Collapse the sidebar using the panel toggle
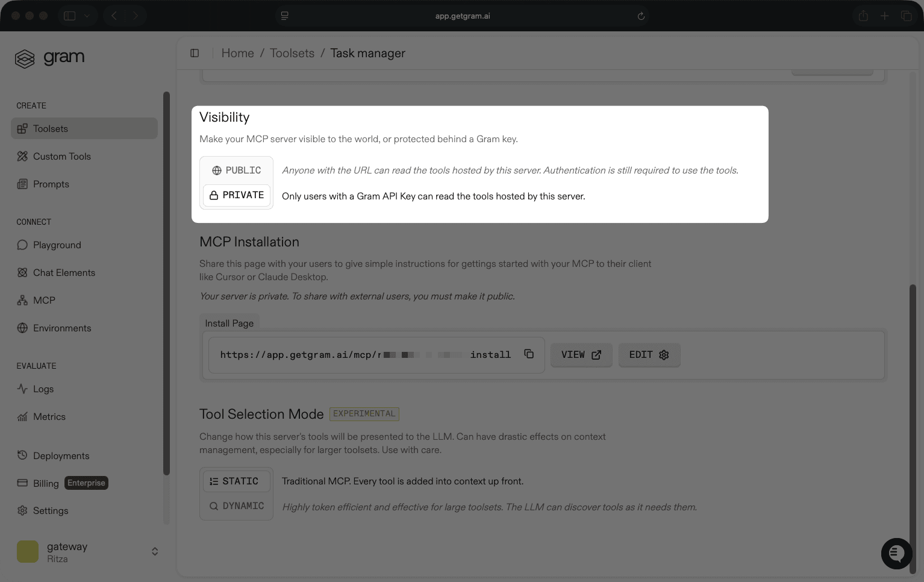The width and height of the screenshot is (924, 582). pos(195,53)
